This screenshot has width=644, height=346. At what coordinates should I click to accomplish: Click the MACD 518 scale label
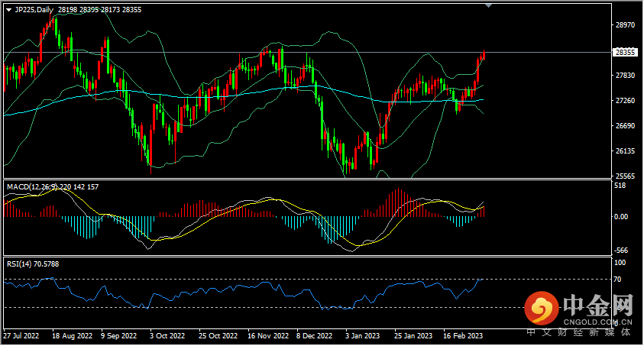(x=620, y=186)
